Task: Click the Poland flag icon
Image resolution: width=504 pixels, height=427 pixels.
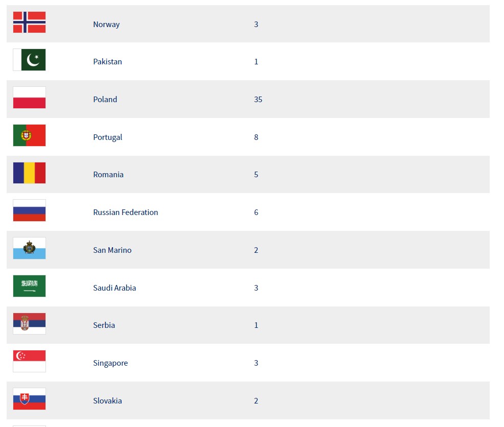Action: (29, 98)
